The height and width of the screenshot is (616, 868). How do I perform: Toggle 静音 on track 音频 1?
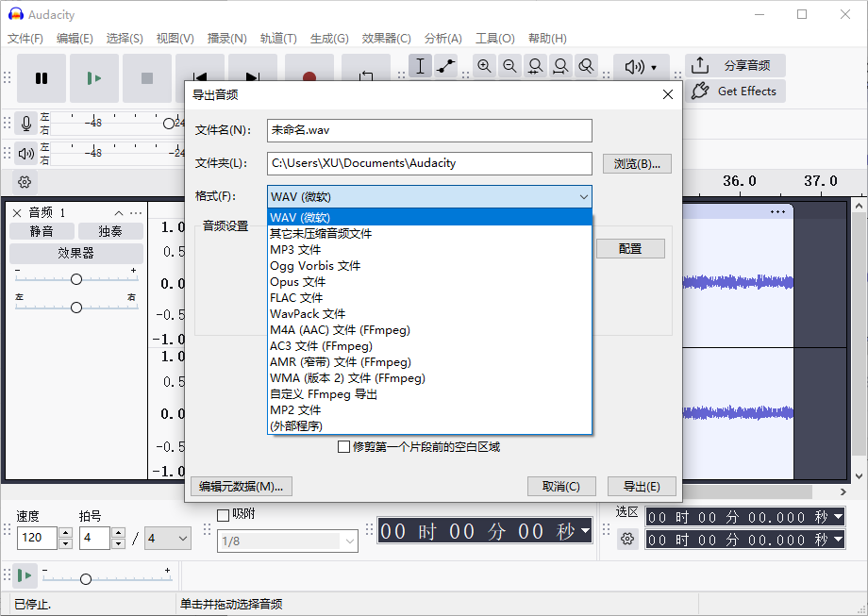click(42, 230)
